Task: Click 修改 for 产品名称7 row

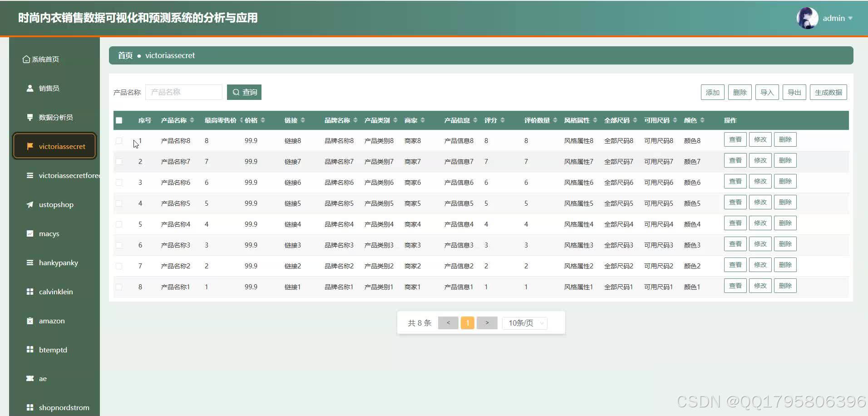Action: 760,160
